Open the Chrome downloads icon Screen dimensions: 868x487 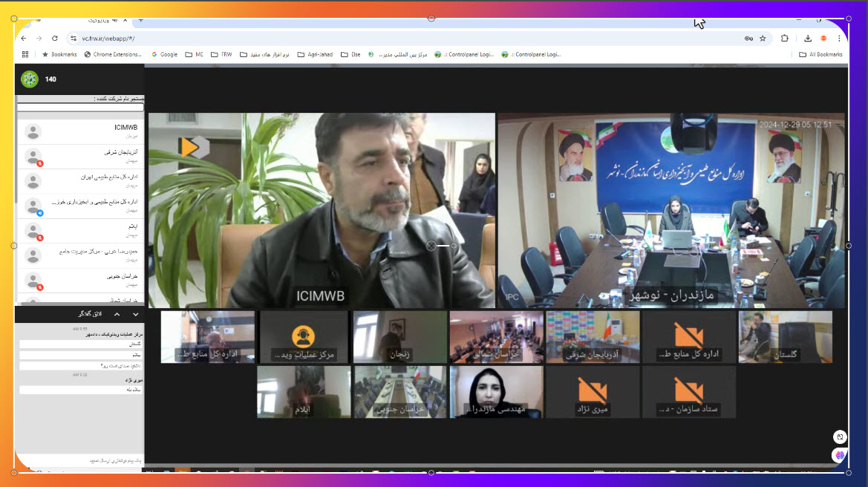(808, 38)
